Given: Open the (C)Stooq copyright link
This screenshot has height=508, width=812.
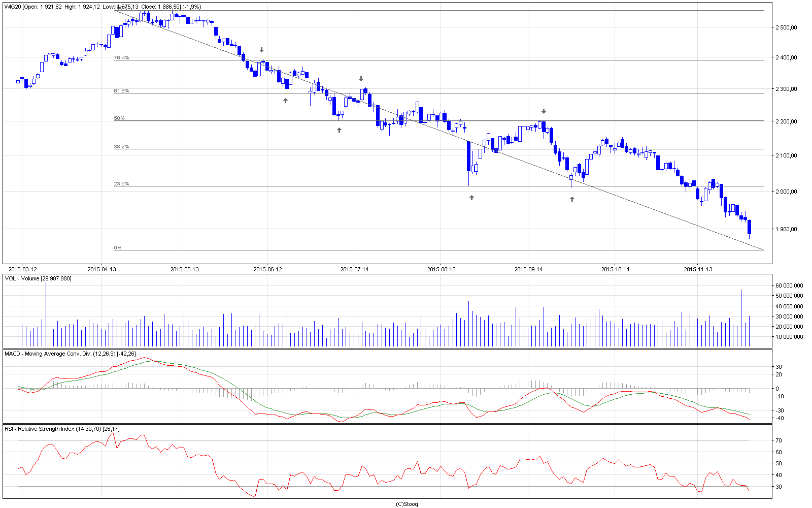Looking at the screenshot, I should point(407,504).
